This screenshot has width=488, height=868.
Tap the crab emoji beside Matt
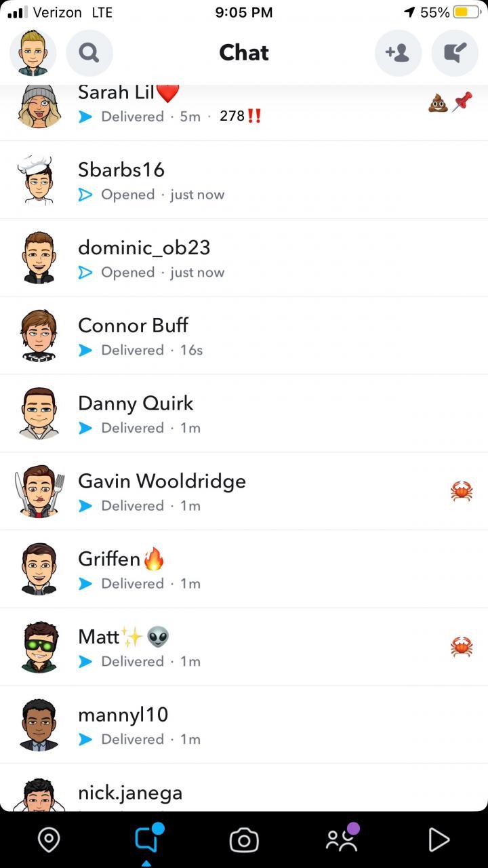tap(462, 647)
